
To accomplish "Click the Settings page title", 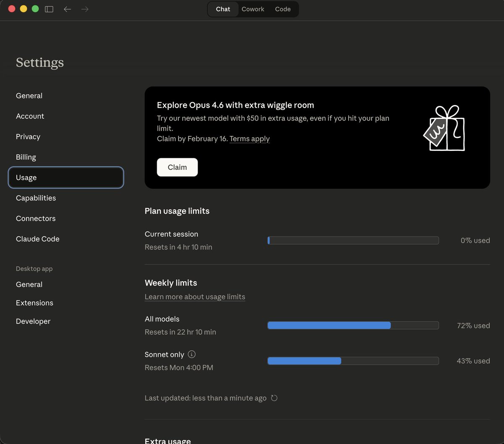I will pos(40,63).
